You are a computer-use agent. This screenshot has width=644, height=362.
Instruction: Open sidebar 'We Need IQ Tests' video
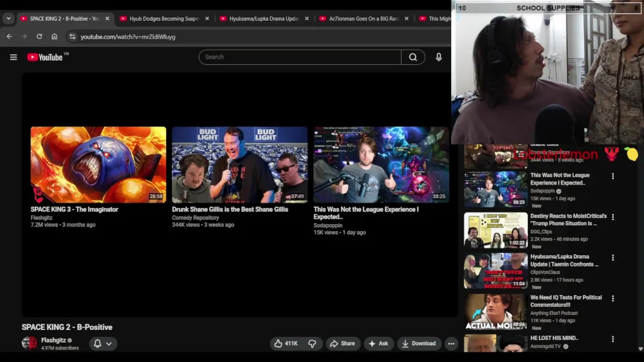(566, 301)
